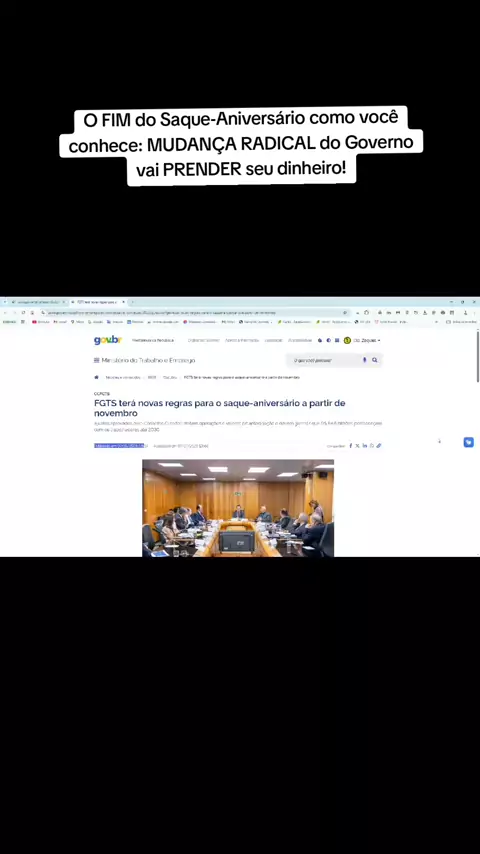This screenshot has height=854, width=480.
Task: Toggle the high contrast mode icon
Action: click(x=329, y=340)
